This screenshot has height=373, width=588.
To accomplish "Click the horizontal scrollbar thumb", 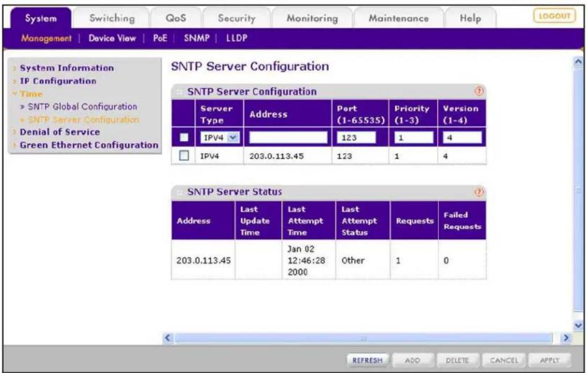I will [364, 338].
